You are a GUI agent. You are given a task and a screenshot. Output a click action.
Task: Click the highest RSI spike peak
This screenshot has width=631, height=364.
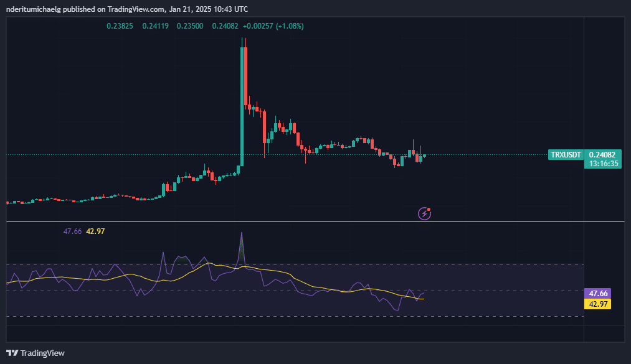tap(242, 234)
